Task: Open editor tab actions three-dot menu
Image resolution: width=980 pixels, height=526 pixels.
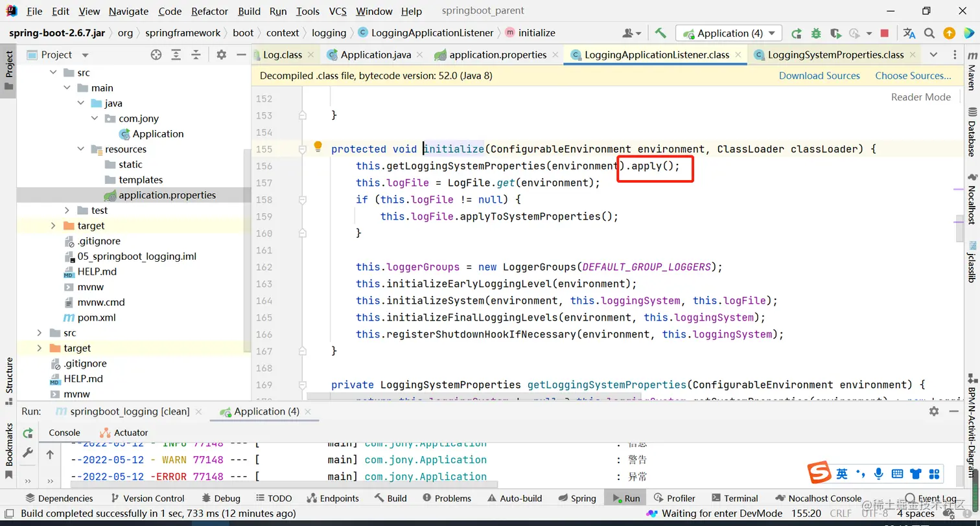Action: click(953, 55)
